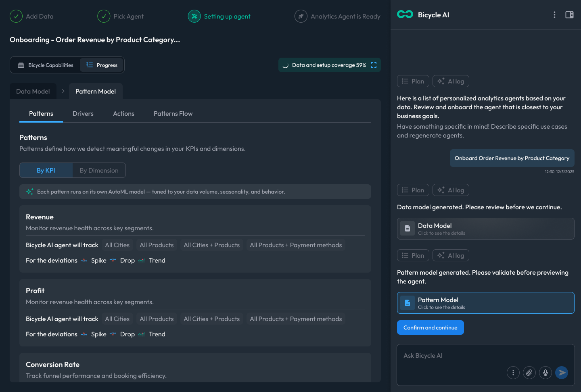Click the Drop icon in the Profit card
Screen dimensions: 581x392
[113, 334]
